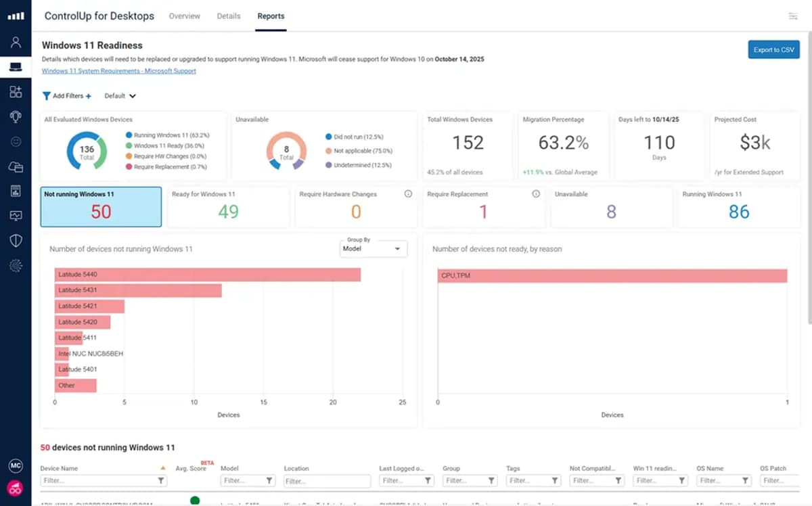Click the settings sliders icon at top right

pyautogui.click(x=793, y=16)
